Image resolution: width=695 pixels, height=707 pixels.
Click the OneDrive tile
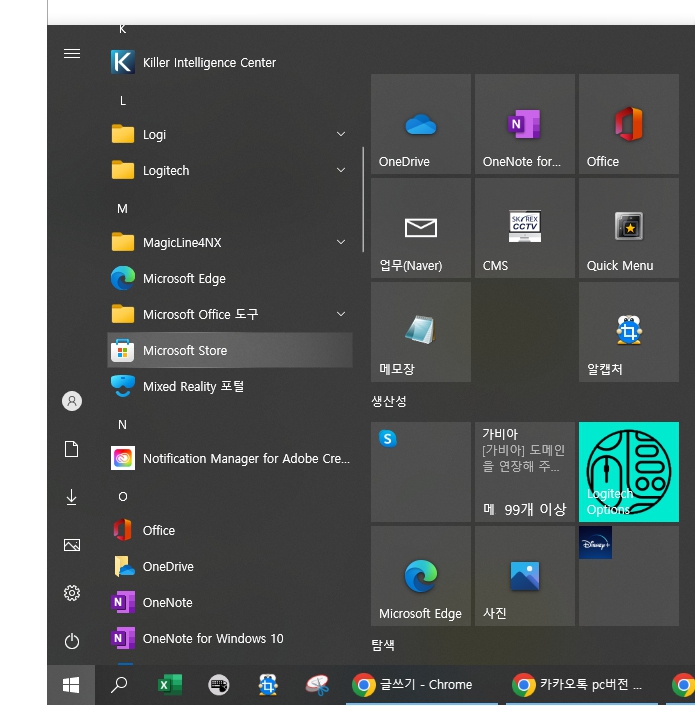(x=421, y=124)
